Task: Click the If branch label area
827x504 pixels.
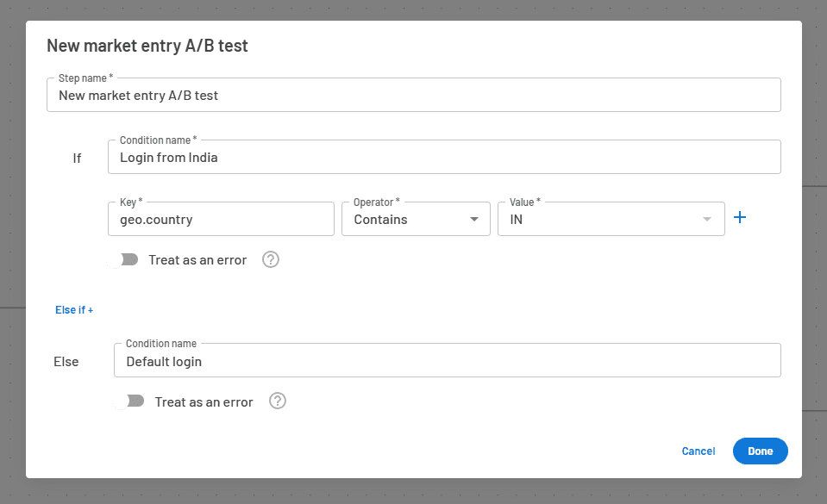Action: 77,158
